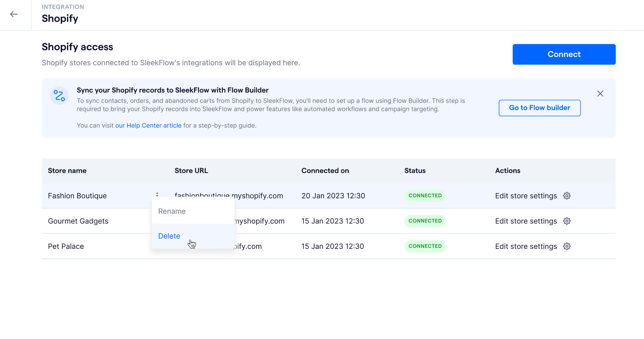Dismiss the Flow Builder sync banner
Image resolution: width=644 pixels, height=339 pixels.
coord(600,94)
